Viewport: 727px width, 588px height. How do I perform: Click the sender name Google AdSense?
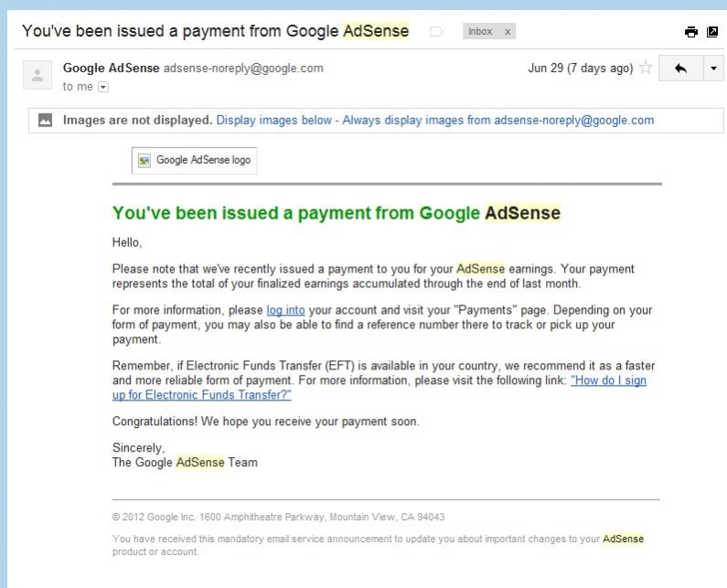tap(112, 69)
